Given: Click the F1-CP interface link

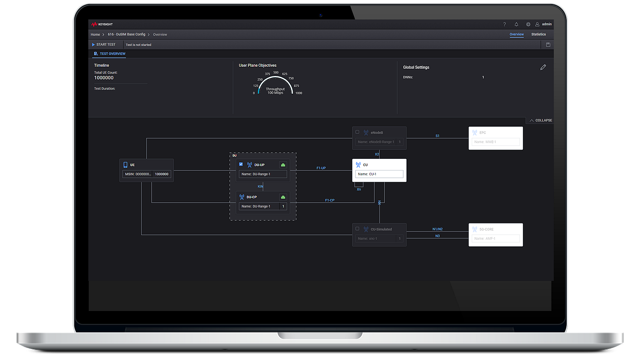Looking at the screenshot, I should point(330,200).
